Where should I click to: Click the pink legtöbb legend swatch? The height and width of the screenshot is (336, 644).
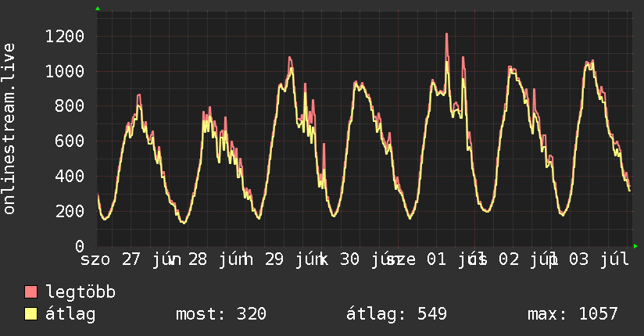click(x=30, y=292)
